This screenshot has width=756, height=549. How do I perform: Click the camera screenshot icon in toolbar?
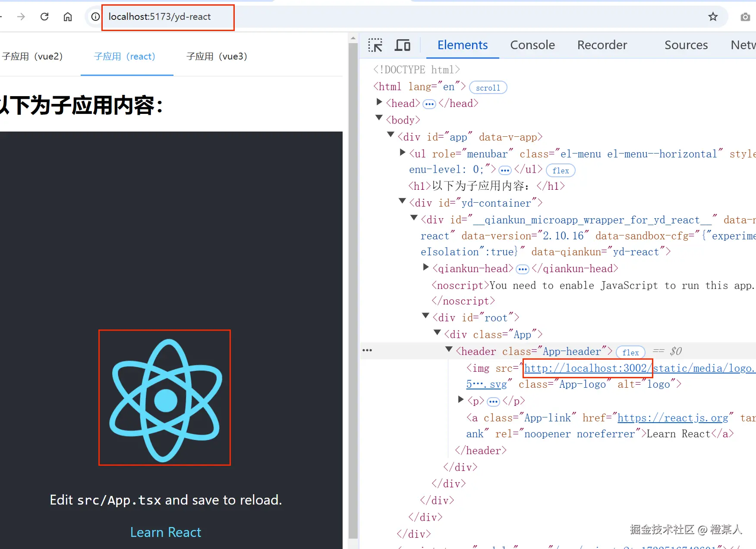745,17
